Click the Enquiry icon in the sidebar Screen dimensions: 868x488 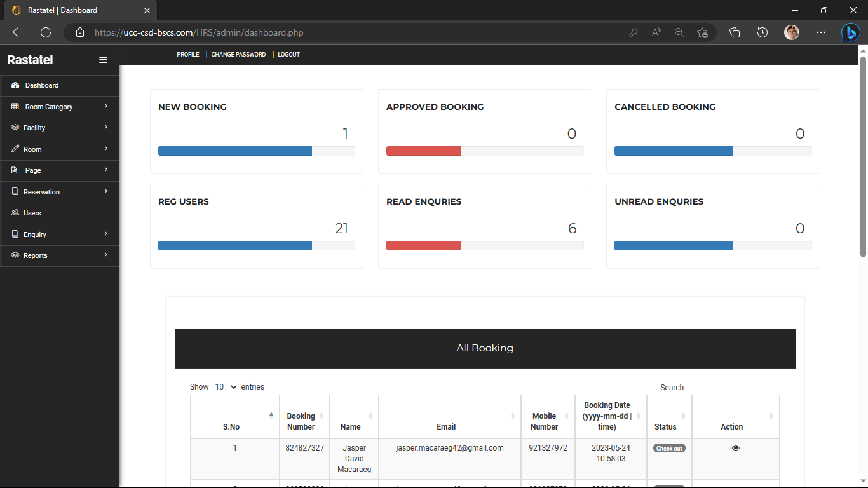pyautogui.click(x=15, y=234)
